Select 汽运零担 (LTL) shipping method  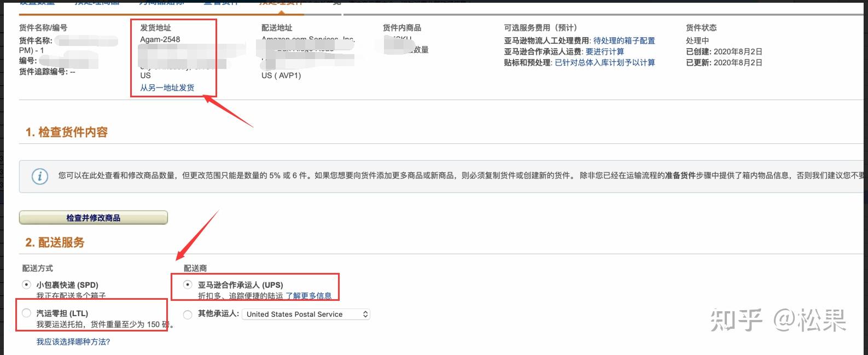(x=26, y=313)
